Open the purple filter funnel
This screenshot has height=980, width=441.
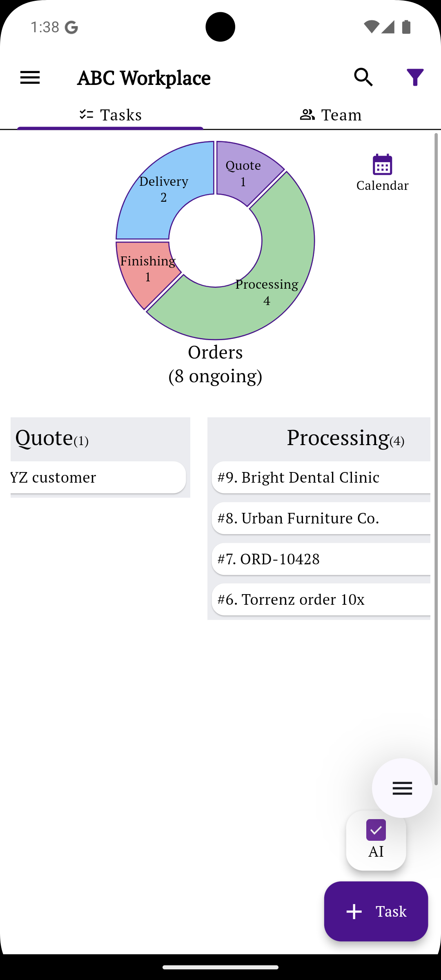415,78
